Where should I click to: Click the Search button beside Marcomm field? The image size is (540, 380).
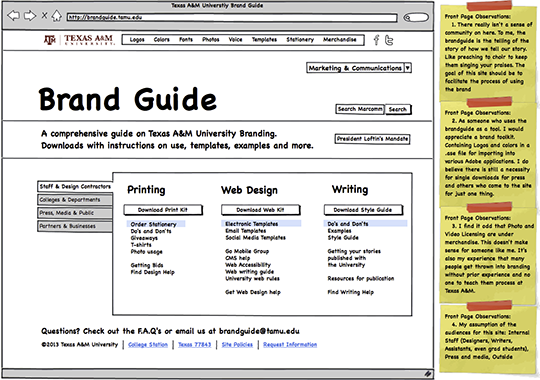pyautogui.click(x=398, y=109)
